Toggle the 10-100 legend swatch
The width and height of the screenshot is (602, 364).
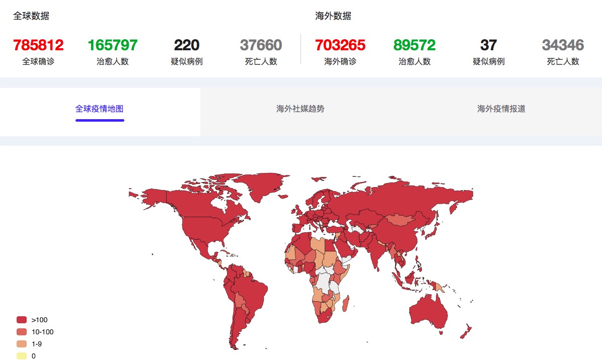pyautogui.click(x=22, y=332)
